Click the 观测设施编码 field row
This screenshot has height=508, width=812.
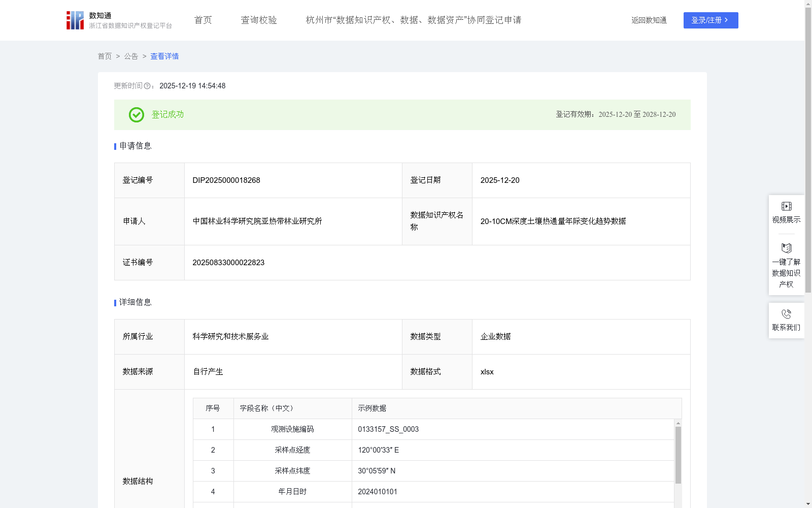click(x=433, y=429)
